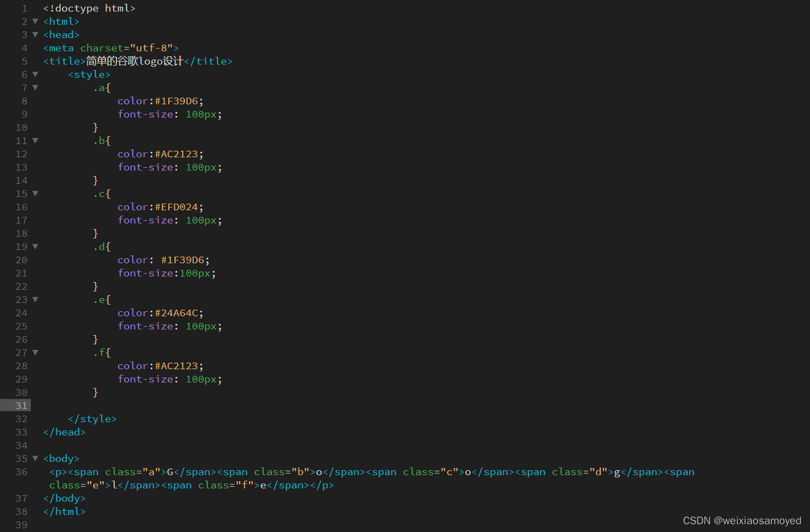Click color value #1F39D6 in .d rule
810x532 pixels.
(183, 260)
